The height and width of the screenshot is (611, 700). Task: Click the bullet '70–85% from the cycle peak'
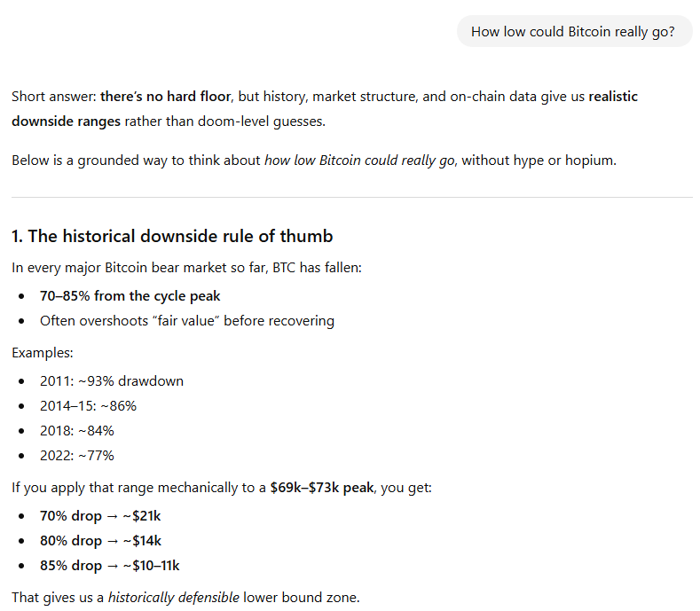click(130, 296)
